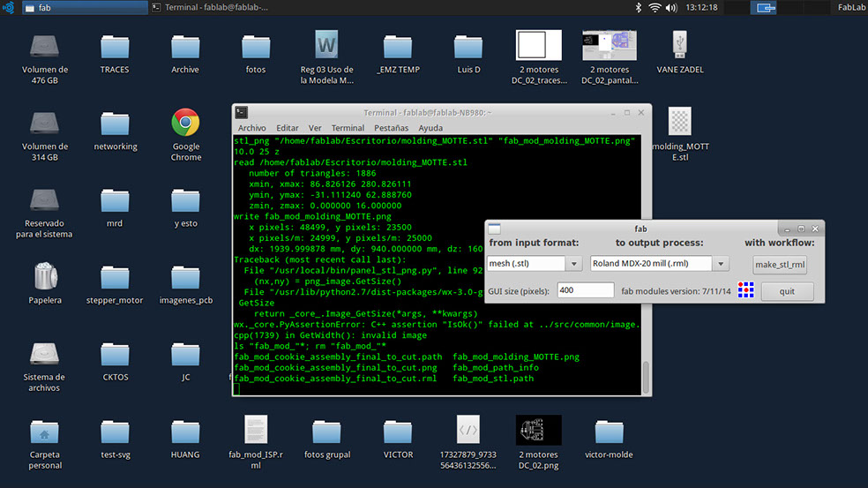Open the Bluetooth tray icon
This screenshot has width=868, height=488.
pos(639,8)
